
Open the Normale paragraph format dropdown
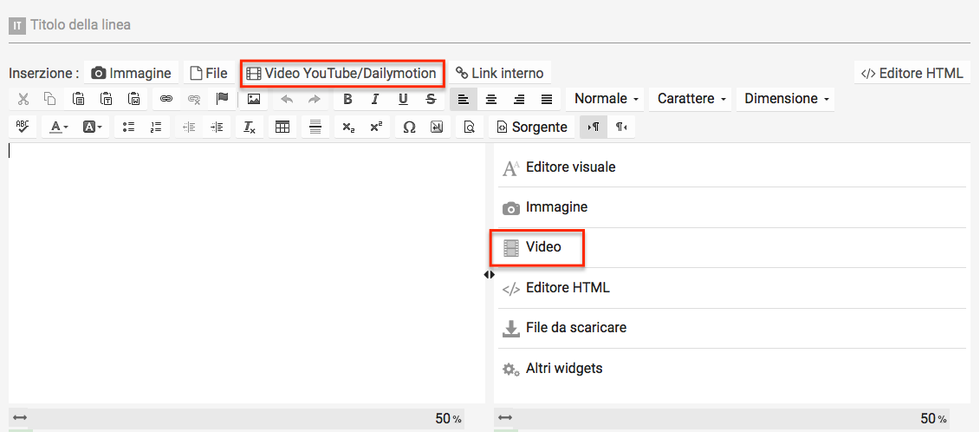tap(606, 99)
